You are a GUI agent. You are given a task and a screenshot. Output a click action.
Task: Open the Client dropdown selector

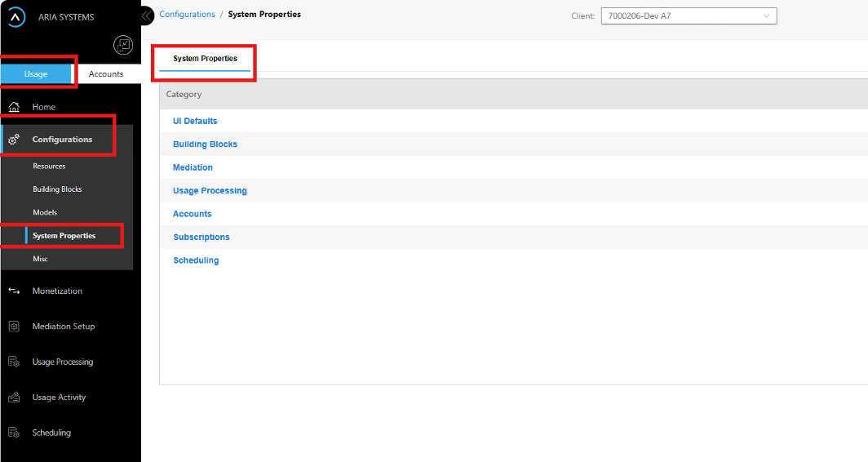coord(689,16)
